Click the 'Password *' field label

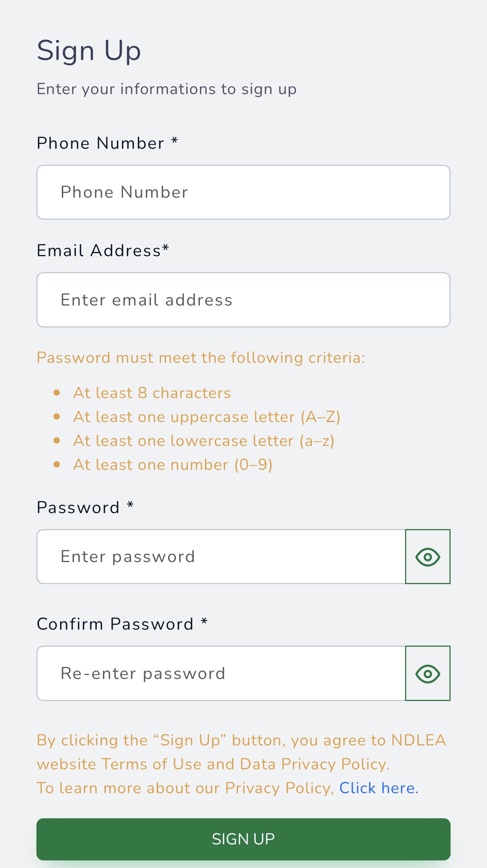coord(85,507)
